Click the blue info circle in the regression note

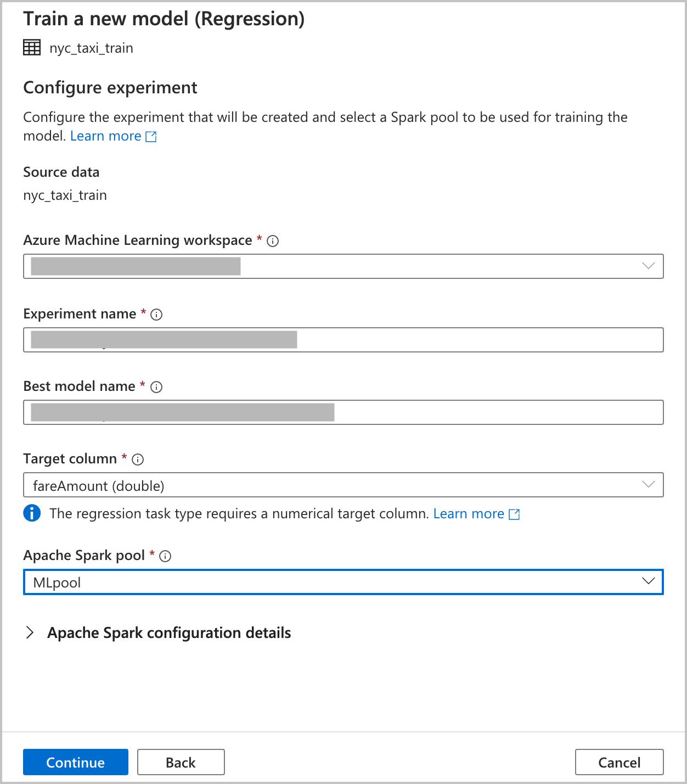(x=32, y=513)
